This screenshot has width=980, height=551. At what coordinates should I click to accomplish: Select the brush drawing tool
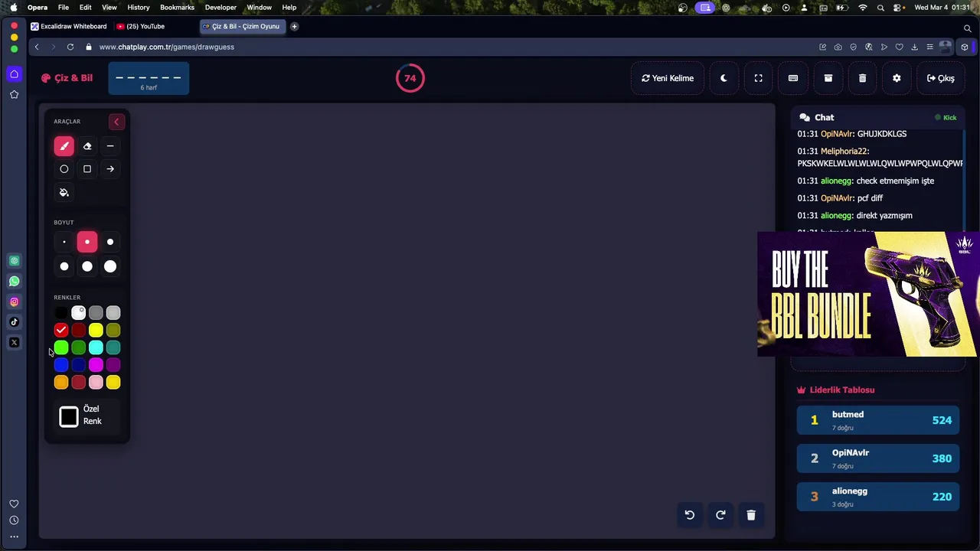pyautogui.click(x=64, y=146)
